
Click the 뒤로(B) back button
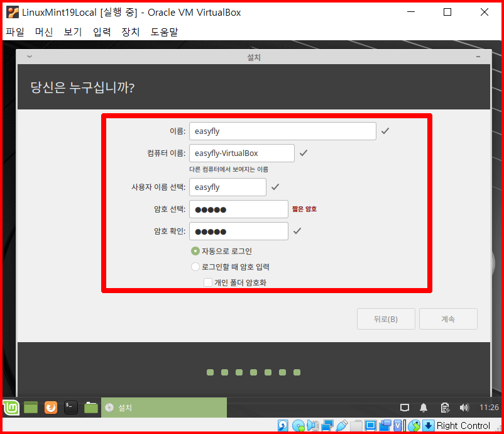pyautogui.click(x=386, y=319)
